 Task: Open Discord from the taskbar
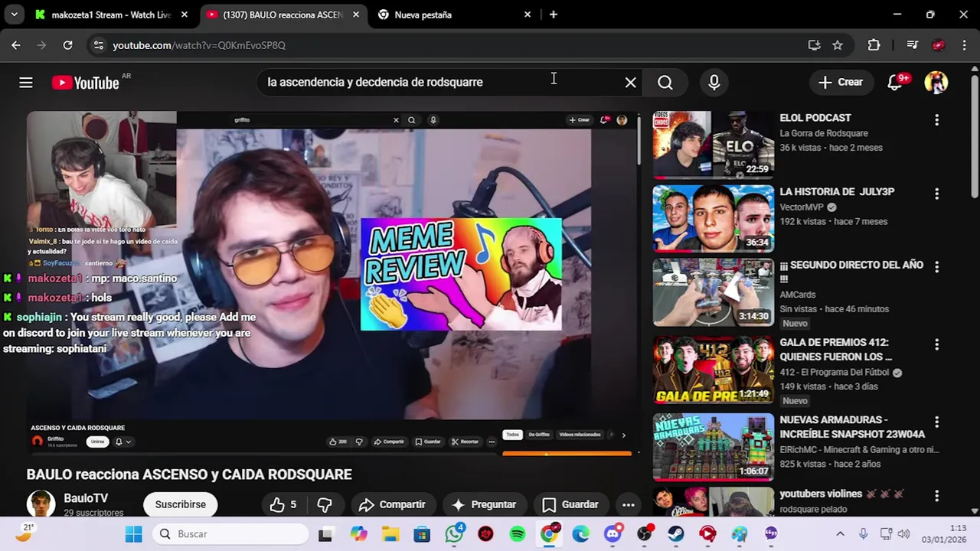612,534
